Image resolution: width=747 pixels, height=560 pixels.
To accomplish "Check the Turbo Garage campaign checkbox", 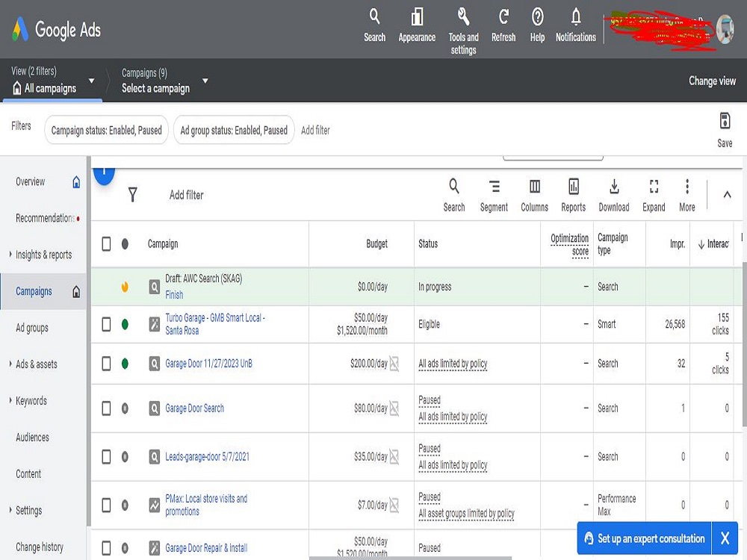I will (106, 324).
